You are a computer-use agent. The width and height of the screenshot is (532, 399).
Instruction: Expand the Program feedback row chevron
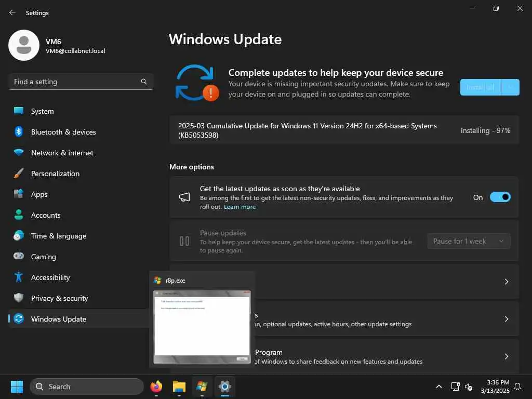click(506, 356)
